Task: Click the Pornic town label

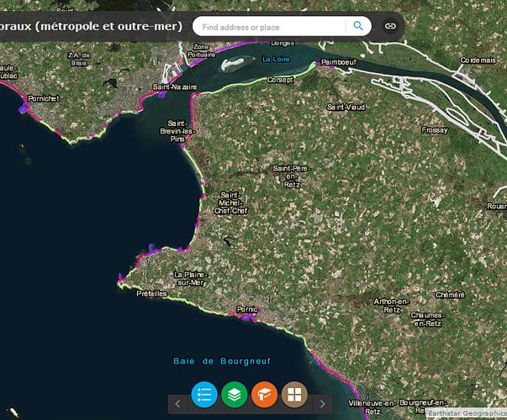Action: click(246, 309)
